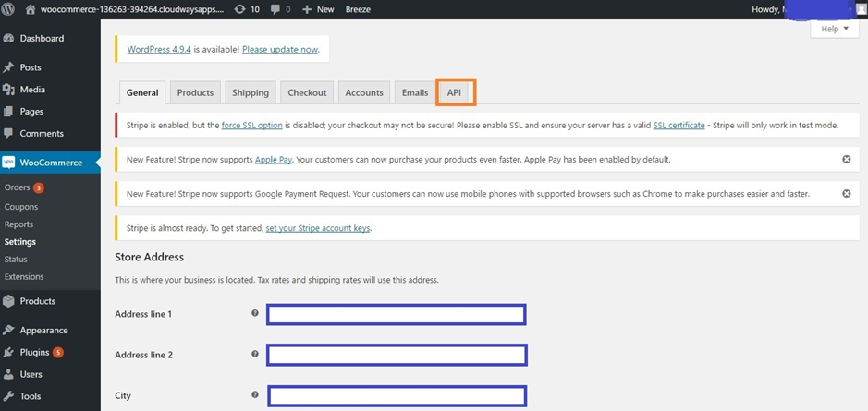
Task: Click the Address line 1 input field
Action: pos(397,314)
